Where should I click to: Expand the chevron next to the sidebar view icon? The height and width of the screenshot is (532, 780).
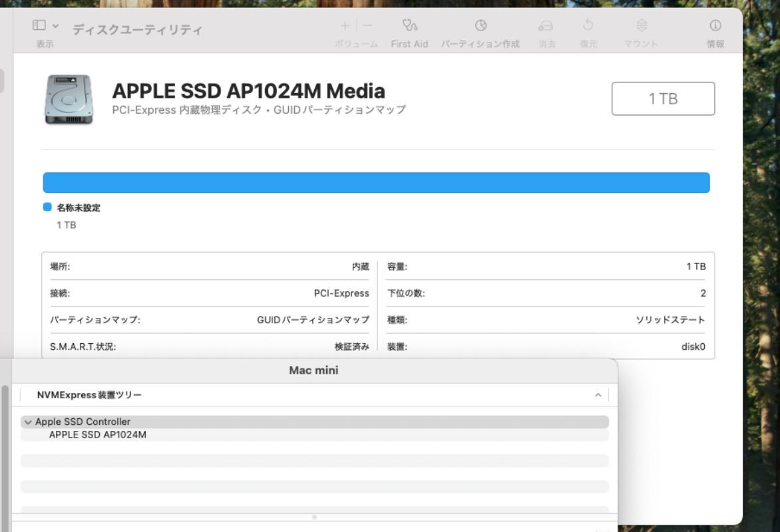56,26
